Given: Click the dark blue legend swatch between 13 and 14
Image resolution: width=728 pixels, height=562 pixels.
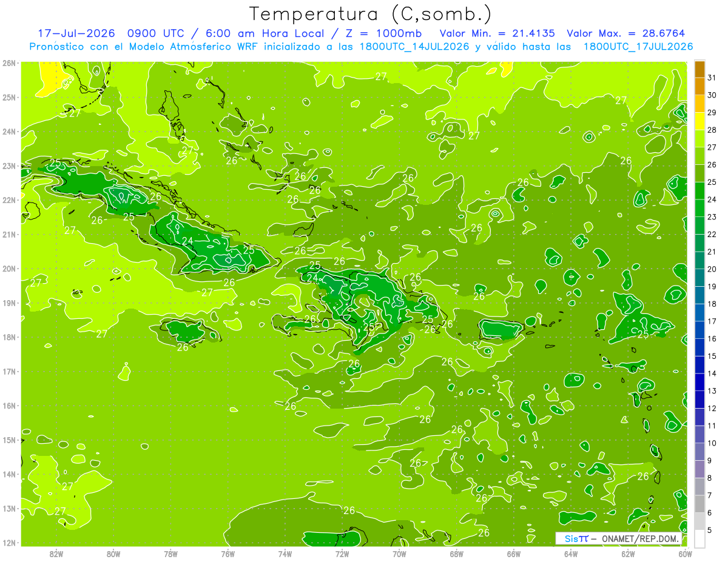Looking at the screenshot, I should point(699,382).
